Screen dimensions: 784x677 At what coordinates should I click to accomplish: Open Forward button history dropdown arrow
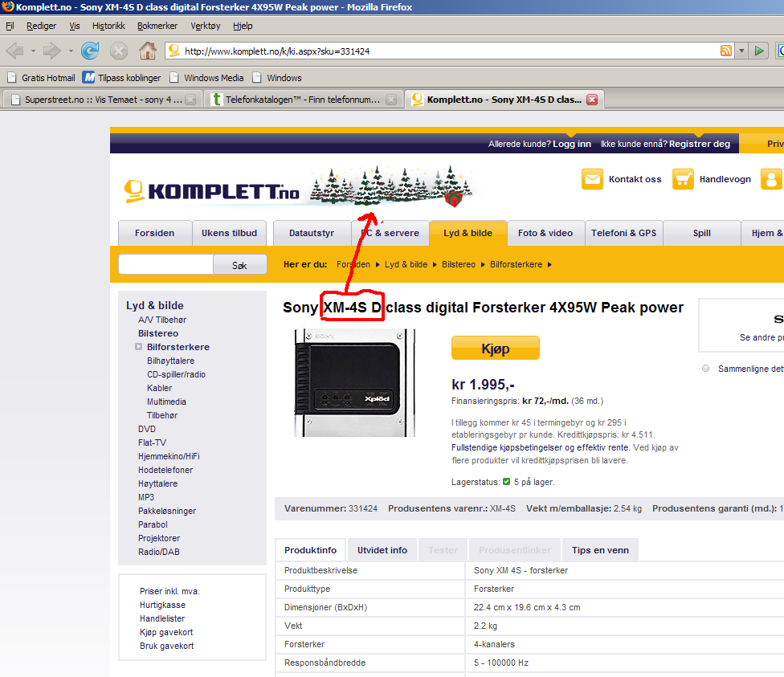click(71, 51)
